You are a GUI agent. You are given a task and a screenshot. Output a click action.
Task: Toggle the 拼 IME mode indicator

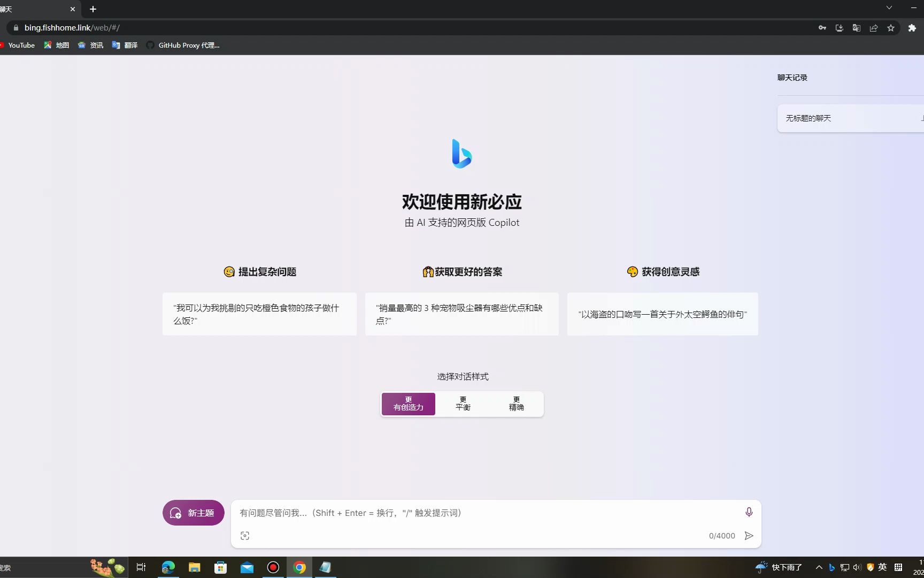898,567
